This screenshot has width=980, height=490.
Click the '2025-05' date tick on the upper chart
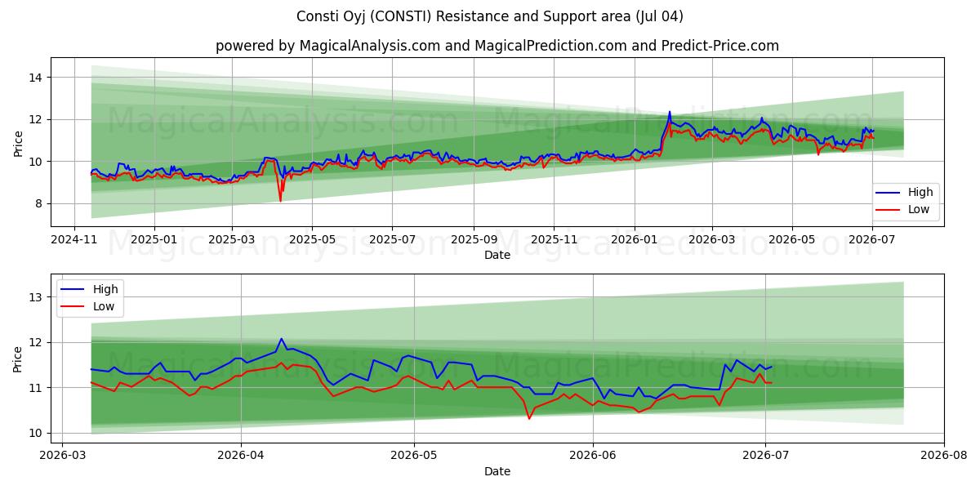[x=311, y=239]
